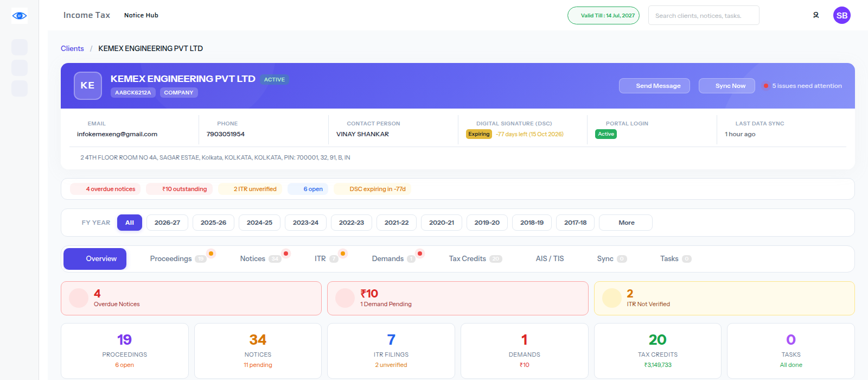Open the 34 Notices stat card
Image resolution: width=868 pixels, height=380 pixels.
(258, 351)
